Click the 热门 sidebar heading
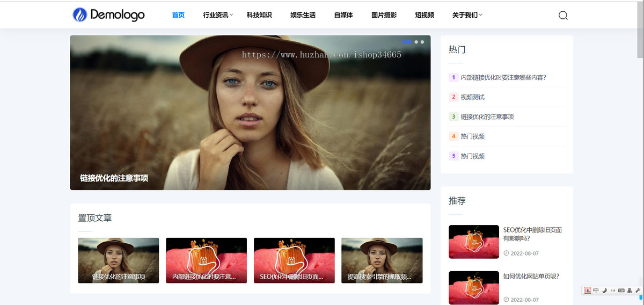Viewport: 644px width, 305px height. 457,49
